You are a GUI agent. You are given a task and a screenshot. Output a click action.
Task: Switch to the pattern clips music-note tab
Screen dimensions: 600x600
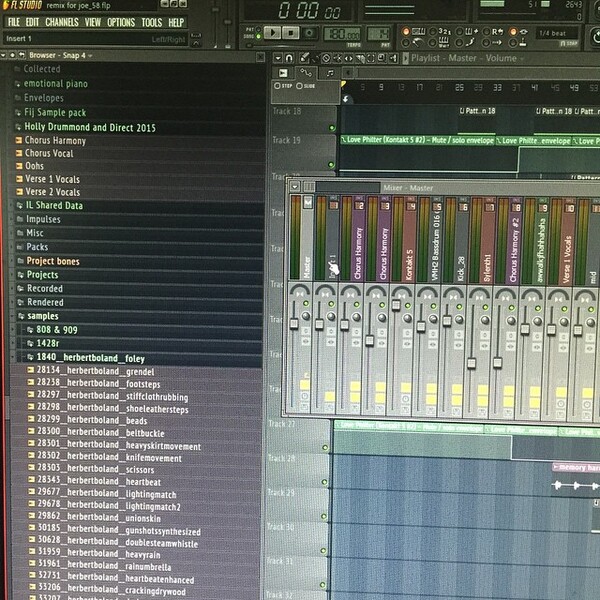click(x=329, y=73)
